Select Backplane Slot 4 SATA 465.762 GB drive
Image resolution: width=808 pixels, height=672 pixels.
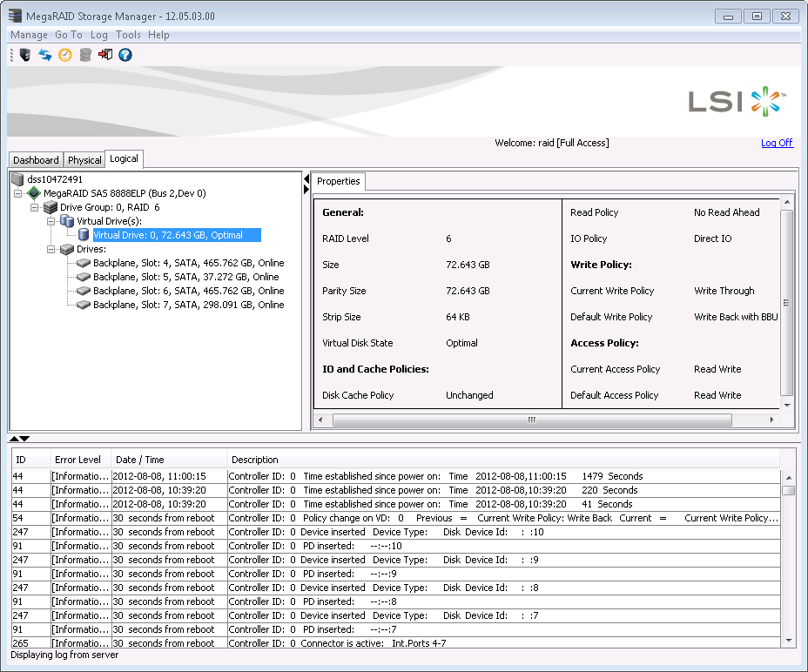pos(189,263)
